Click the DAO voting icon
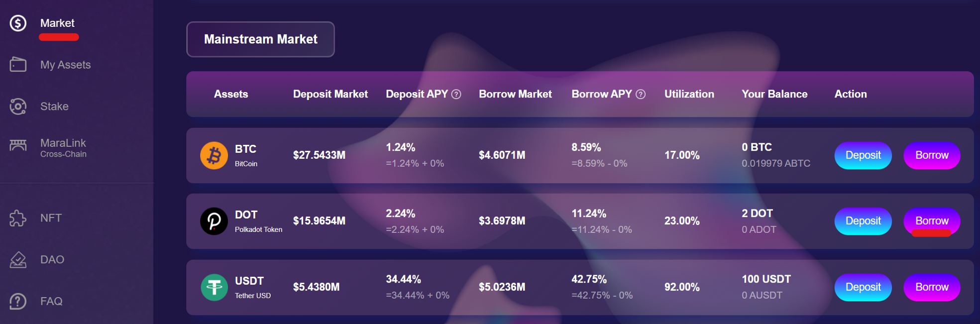The width and height of the screenshot is (980, 324). (x=18, y=259)
